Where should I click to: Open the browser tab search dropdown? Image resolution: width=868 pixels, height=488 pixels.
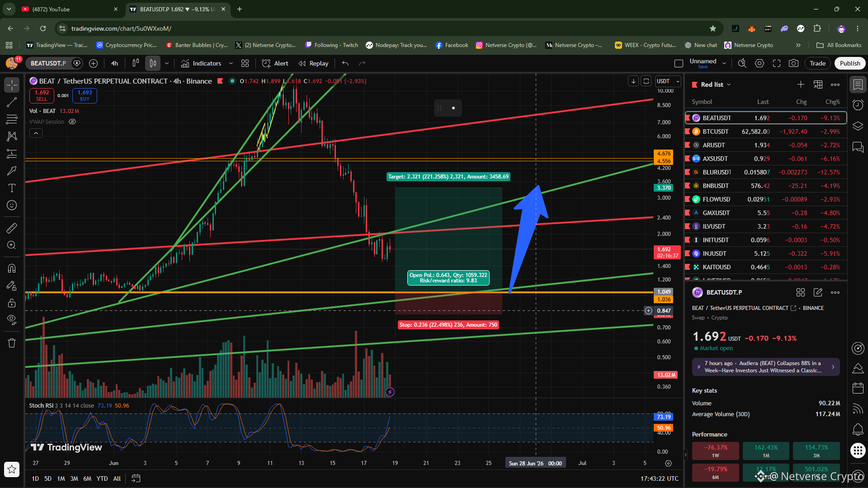click(x=9, y=9)
